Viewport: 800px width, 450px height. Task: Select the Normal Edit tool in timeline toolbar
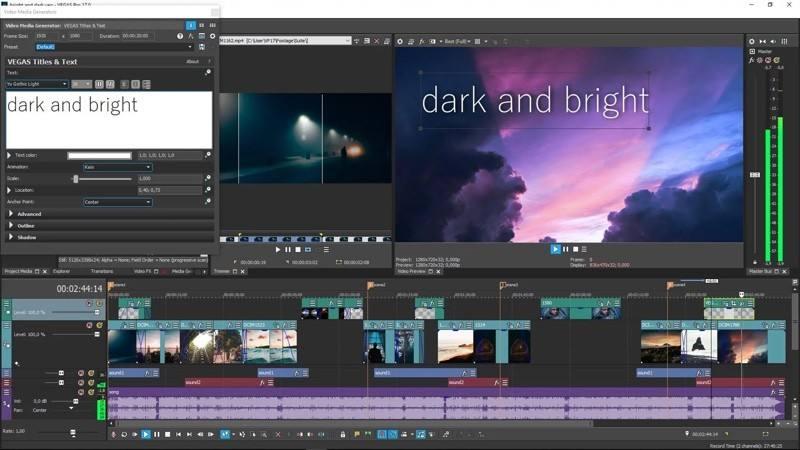[x=225, y=434]
